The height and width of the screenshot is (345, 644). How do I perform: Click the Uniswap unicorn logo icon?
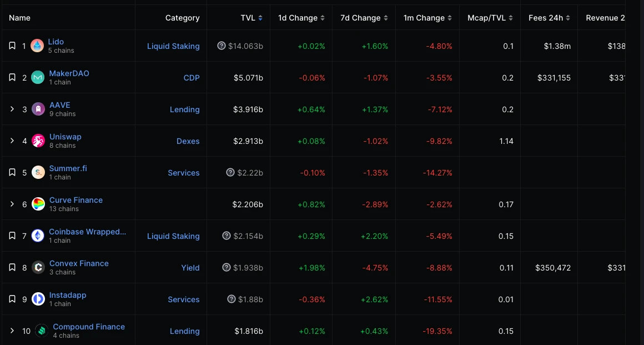[x=38, y=141]
